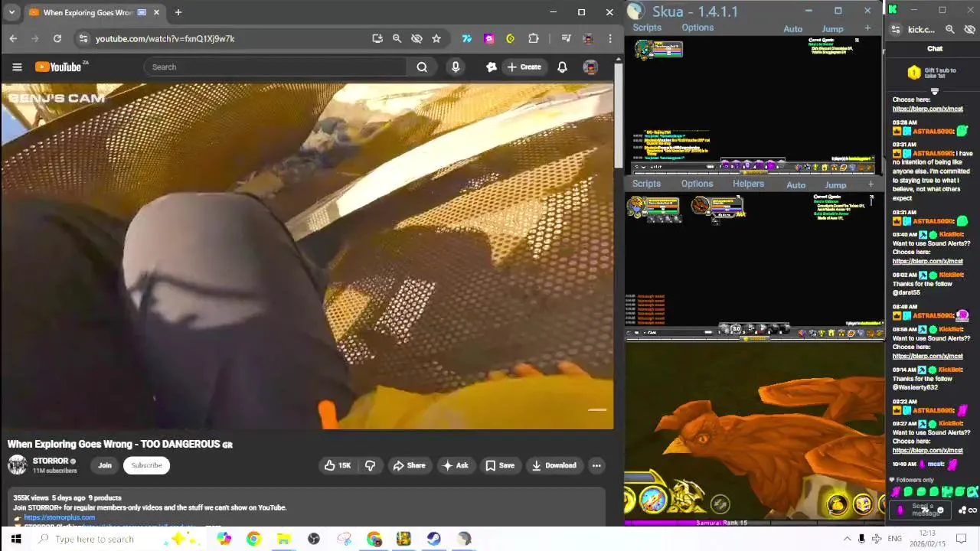This screenshot has width=980, height=551.
Task: Open the YouTube account avatar menu
Action: click(590, 67)
